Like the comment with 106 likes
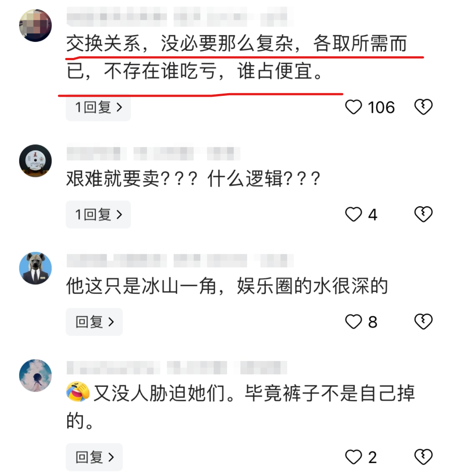 [353, 107]
